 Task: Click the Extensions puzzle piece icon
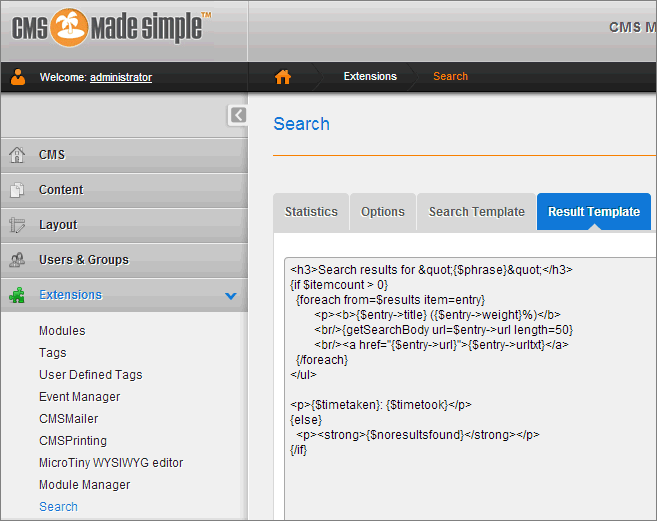[17, 295]
